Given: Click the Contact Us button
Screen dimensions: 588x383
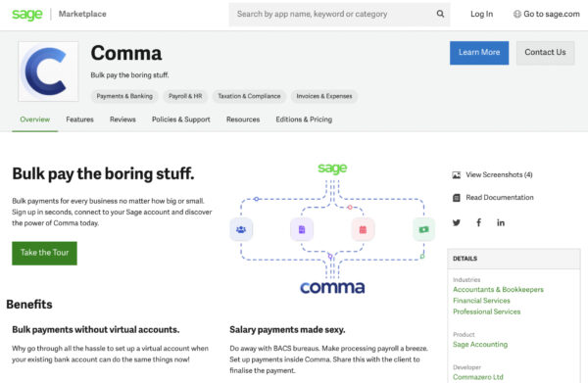Looking at the screenshot, I should pos(545,53).
